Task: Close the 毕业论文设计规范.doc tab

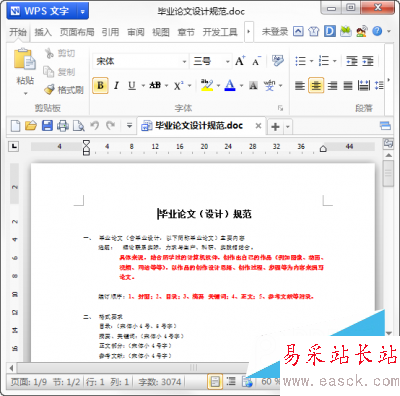Action: (x=258, y=126)
